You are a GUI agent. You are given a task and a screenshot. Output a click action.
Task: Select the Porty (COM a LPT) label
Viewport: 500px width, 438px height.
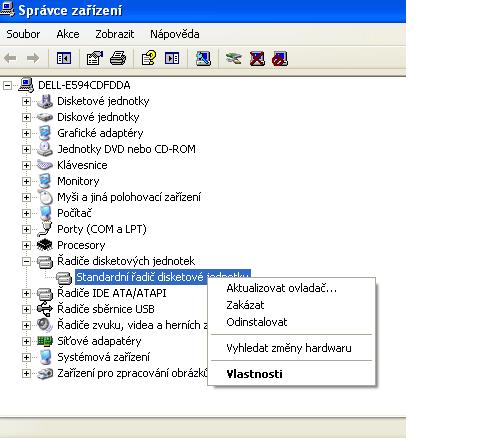pyautogui.click(x=102, y=229)
